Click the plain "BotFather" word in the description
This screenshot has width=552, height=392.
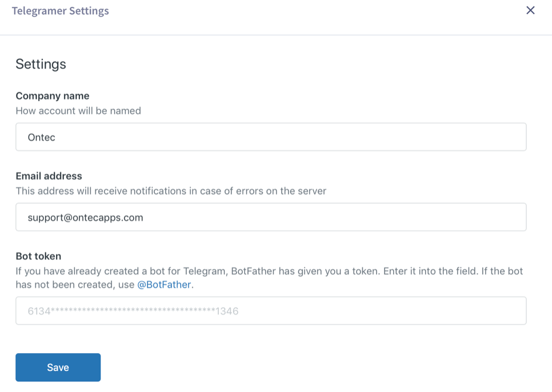point(253,271)
